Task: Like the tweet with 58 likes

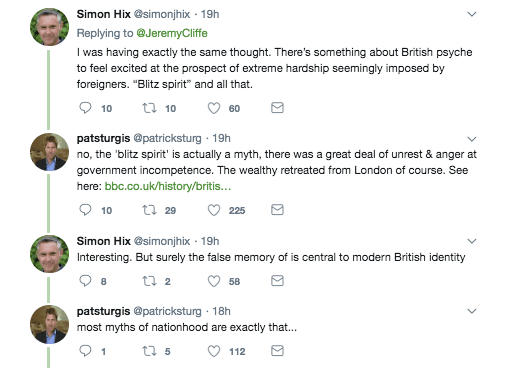Action: (214, 281)
